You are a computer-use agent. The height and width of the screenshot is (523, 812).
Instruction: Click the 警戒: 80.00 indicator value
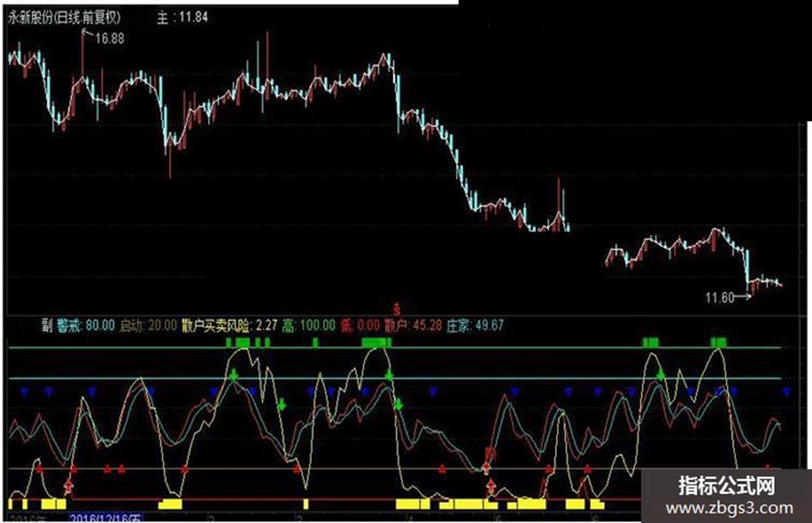(86, 325)
